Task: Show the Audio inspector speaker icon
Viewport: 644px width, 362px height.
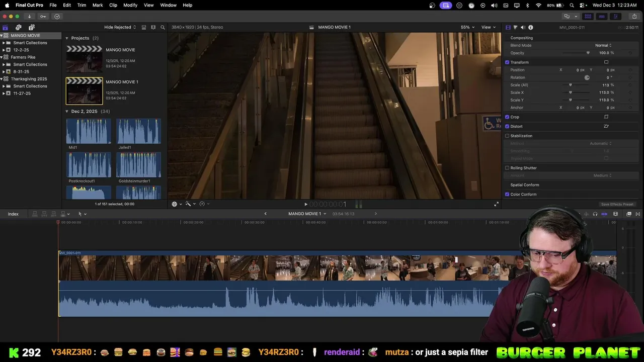Action: point(523,27)
